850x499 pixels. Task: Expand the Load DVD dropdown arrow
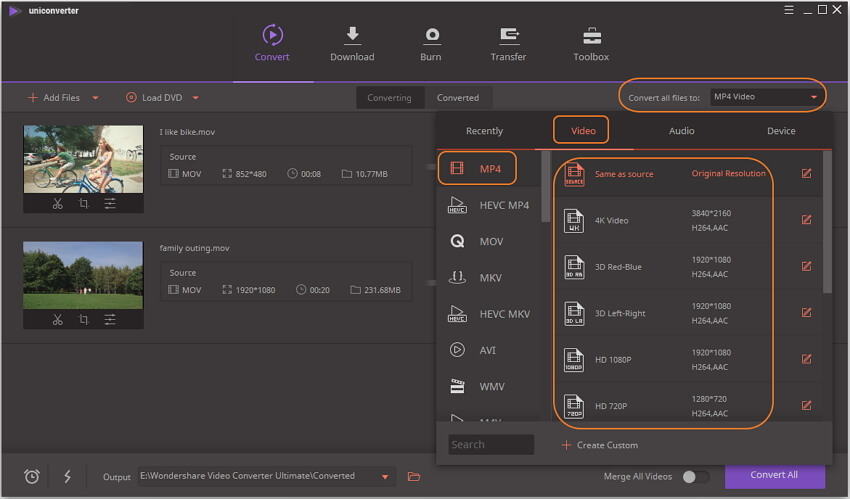click(x=196, y=98)
